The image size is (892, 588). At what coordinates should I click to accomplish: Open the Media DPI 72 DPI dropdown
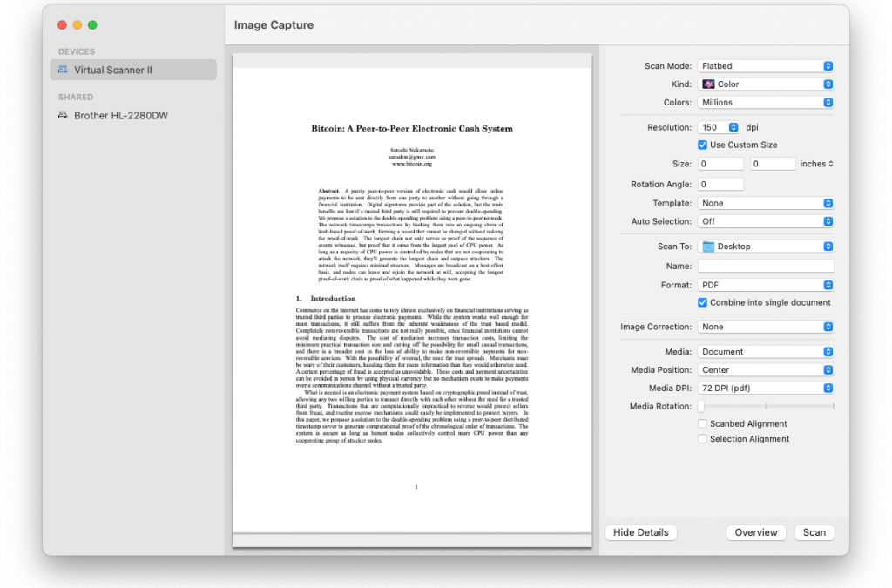click(x=766, y=389)
